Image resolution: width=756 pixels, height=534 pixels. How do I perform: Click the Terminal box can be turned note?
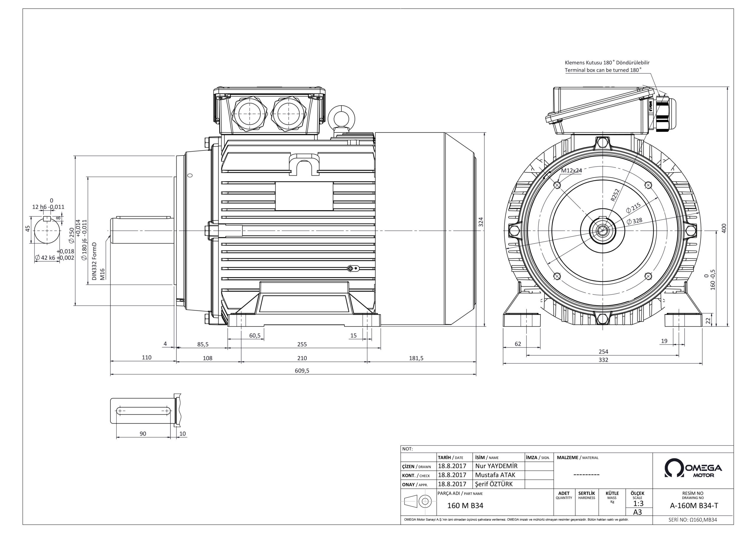click(x=603, y=70)
